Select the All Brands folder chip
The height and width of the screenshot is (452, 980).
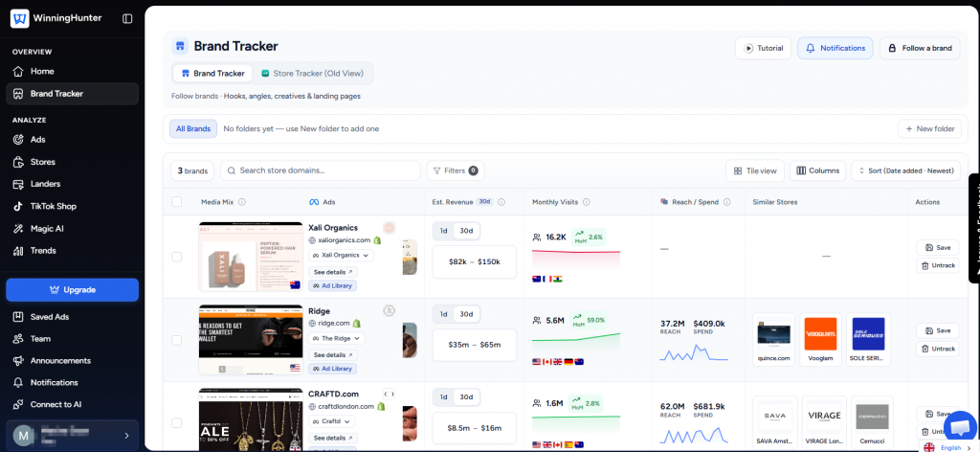[x=193, y=128]
